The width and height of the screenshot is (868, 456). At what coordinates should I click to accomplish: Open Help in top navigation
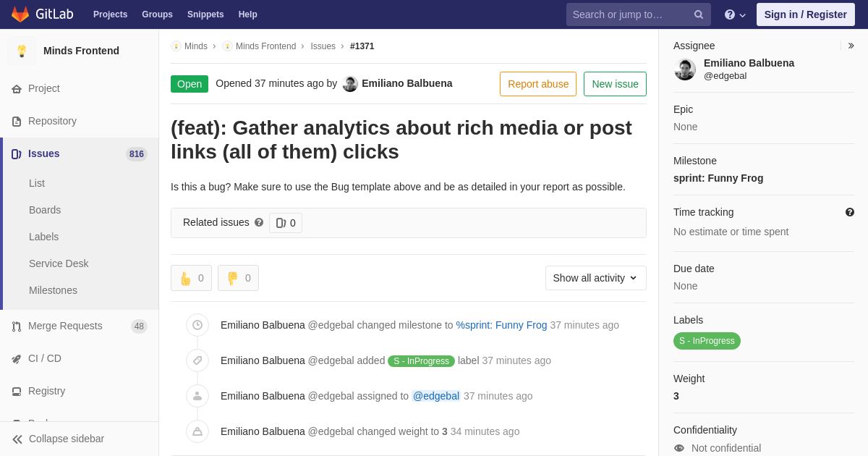(248, 14)
